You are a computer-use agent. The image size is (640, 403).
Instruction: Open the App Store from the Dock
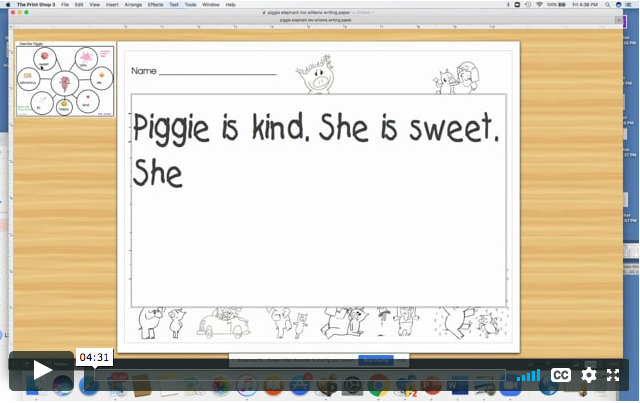(x=299, y=385)
